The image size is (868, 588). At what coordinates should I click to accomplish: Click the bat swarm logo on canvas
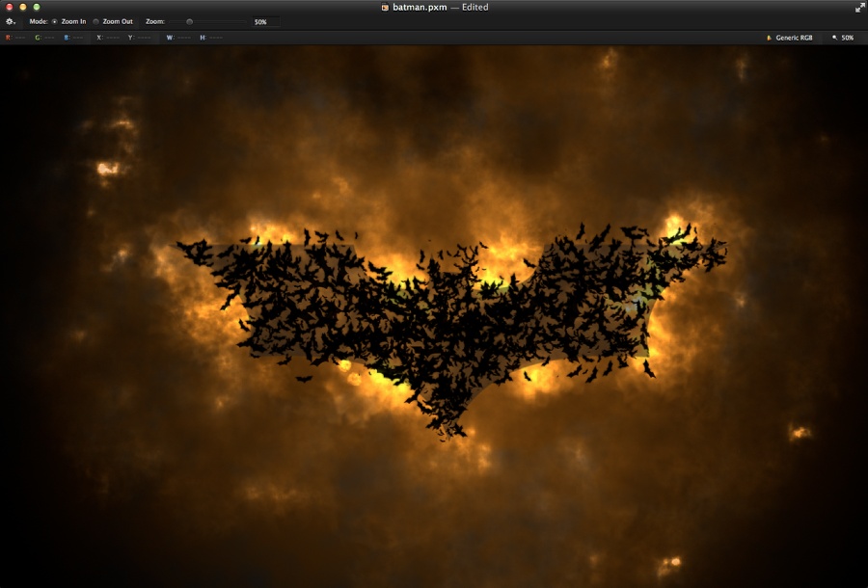(x=451, y=331)
